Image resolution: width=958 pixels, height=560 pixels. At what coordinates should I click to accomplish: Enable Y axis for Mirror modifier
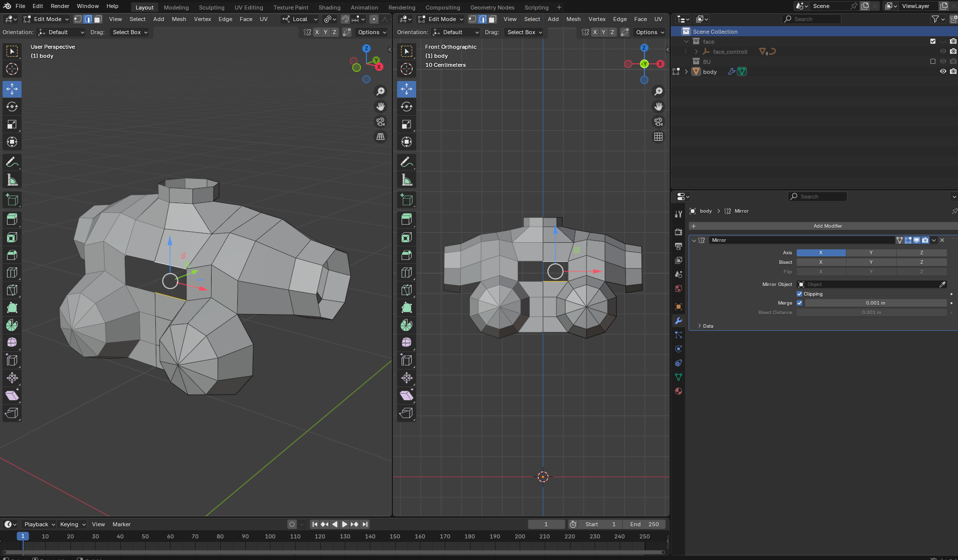click(871, 253)
